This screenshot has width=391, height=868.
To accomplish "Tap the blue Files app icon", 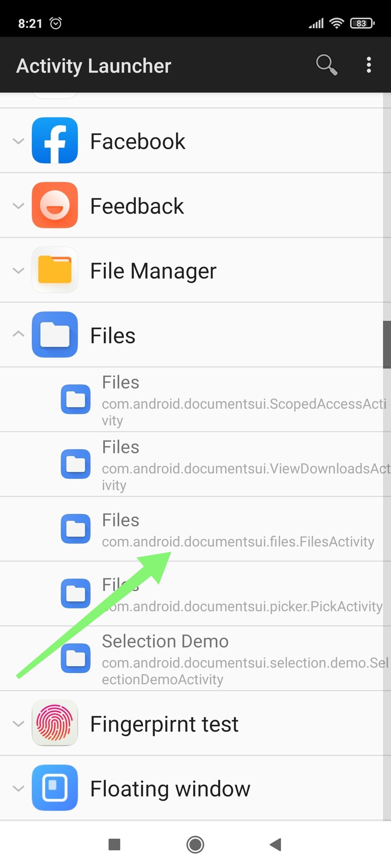I will coord(55,334).
